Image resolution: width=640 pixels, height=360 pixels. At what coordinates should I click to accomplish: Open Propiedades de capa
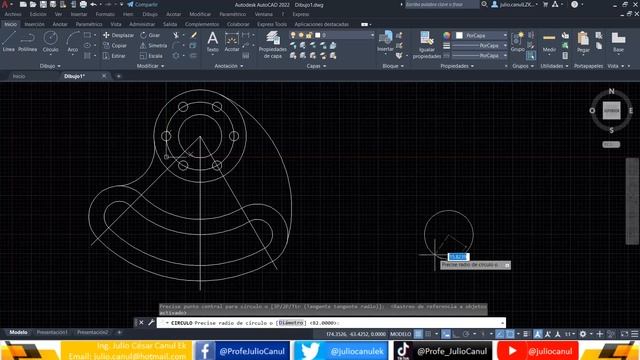point(272,45)
